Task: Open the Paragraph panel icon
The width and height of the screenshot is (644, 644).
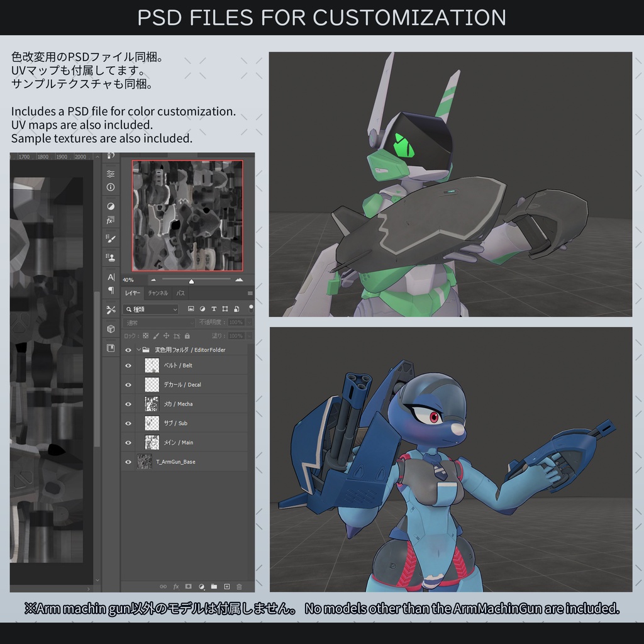Action: coord(111,291)
